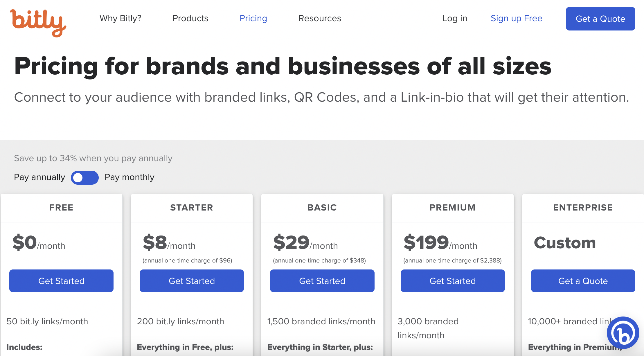This screenshot has height=356, width=644.
Task: Get Started with the Starter plan
Action: 192,281
